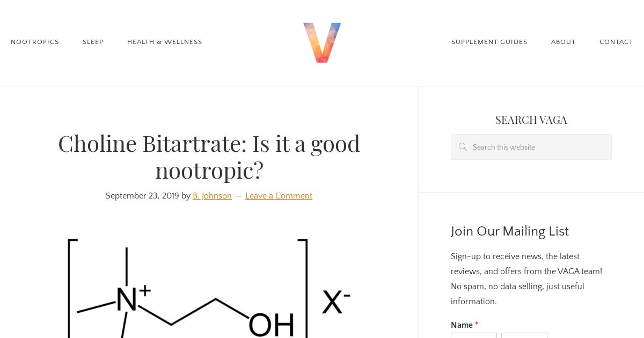644x338 pixels.
Task: Select the second Name input box
Action: (x=524, y=335)
